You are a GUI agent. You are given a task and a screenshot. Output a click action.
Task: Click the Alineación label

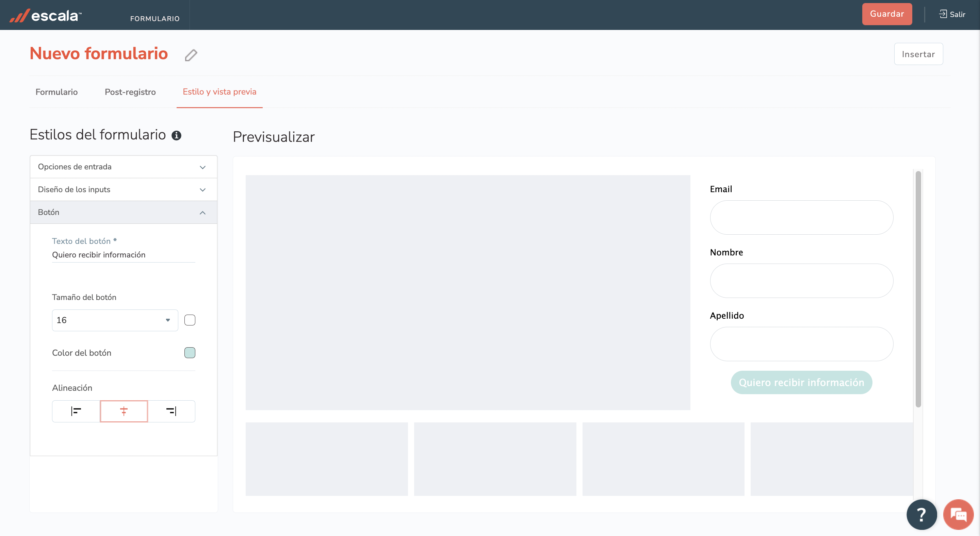(x=72, y=388)
